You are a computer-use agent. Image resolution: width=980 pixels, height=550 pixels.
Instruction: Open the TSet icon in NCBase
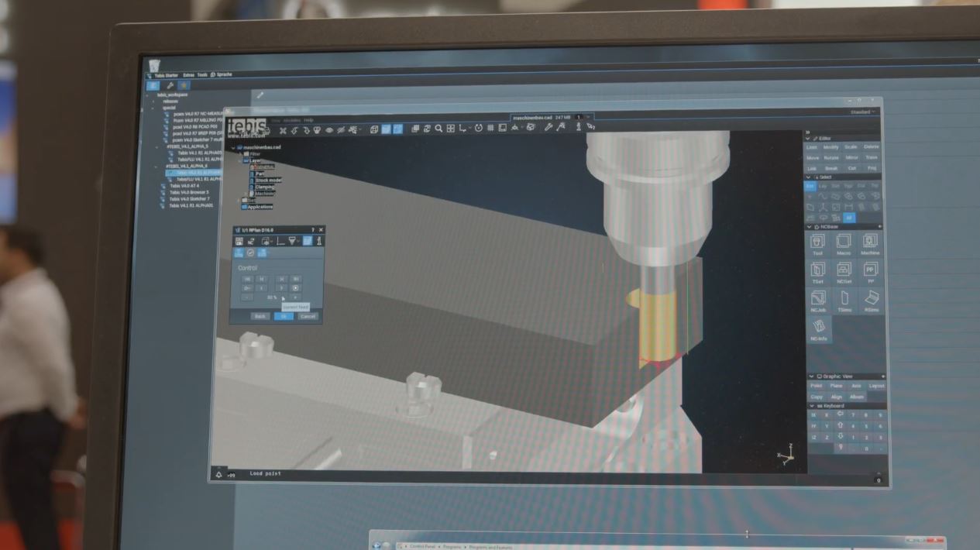(818, 272)
